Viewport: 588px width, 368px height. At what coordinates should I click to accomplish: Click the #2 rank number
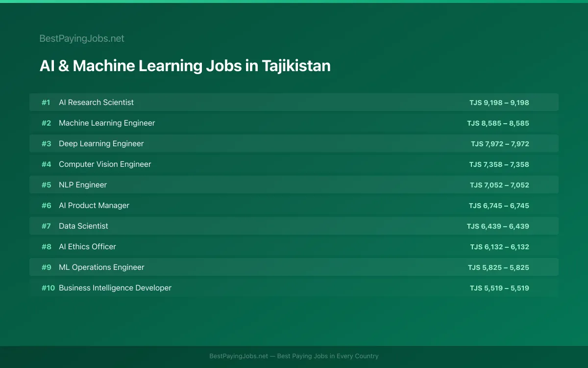click(x=46, y=123)
